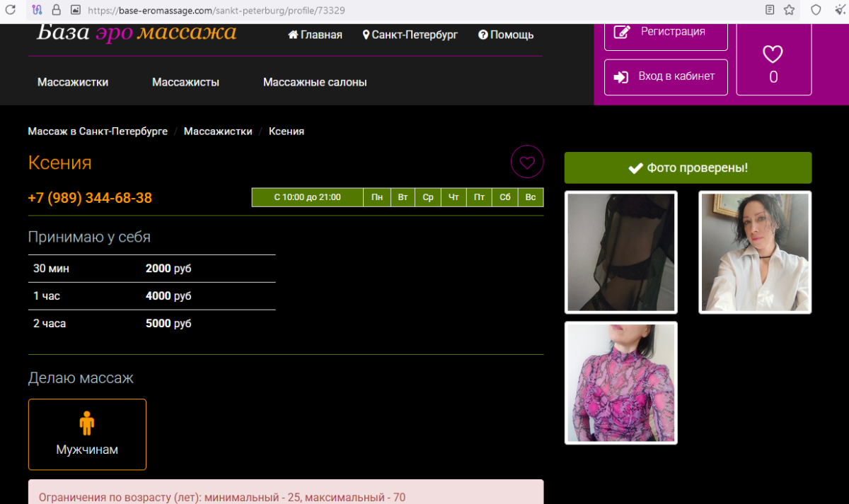Click the green Фото проверены banner
The width and height of the screenshot is (849, 504).
pyautogui.click(x=688, y=168)
